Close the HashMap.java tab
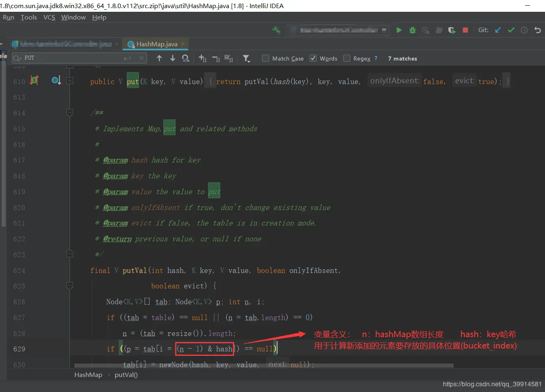 183,44
